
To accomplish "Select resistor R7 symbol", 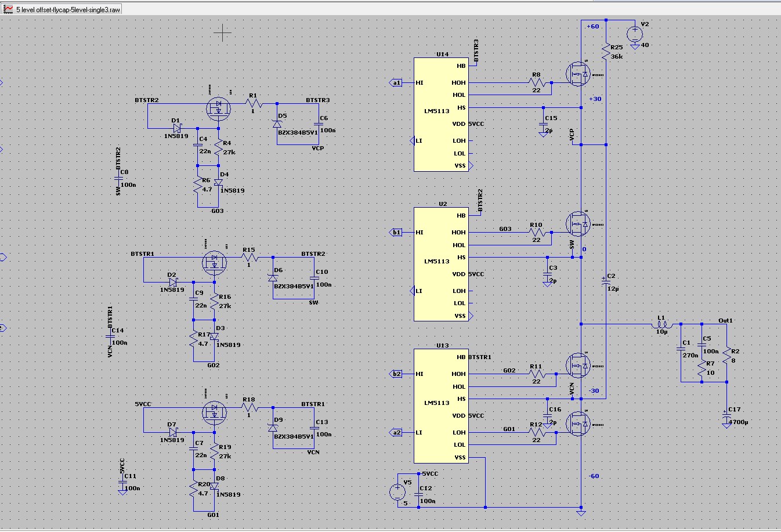I will pyautogui.click(x=702, y=368).
